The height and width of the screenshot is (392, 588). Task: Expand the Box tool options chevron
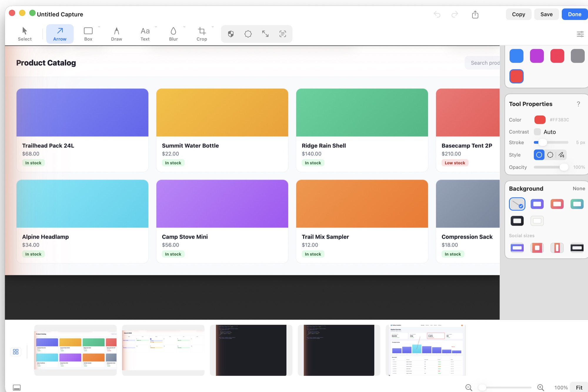tap(99, 27)
